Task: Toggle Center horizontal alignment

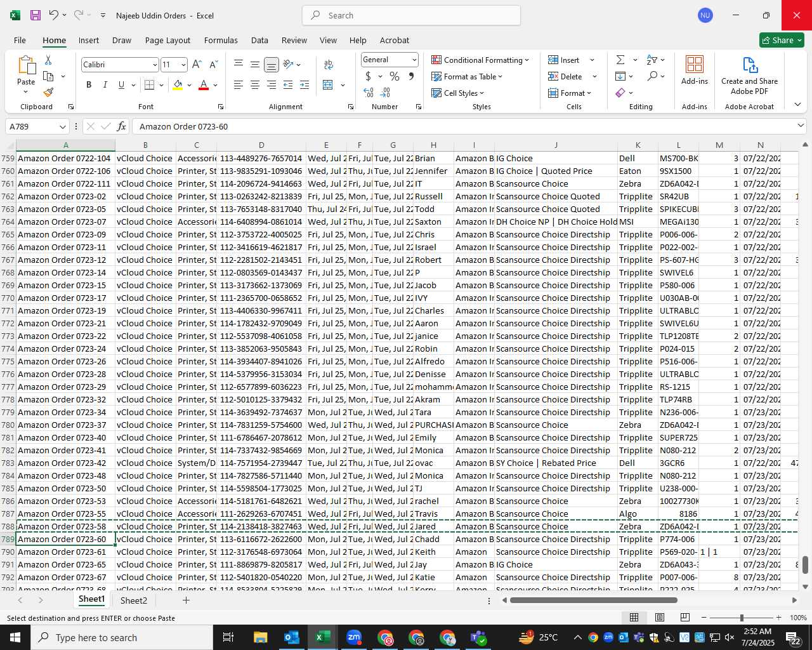Action: click(x=255, y=85)
